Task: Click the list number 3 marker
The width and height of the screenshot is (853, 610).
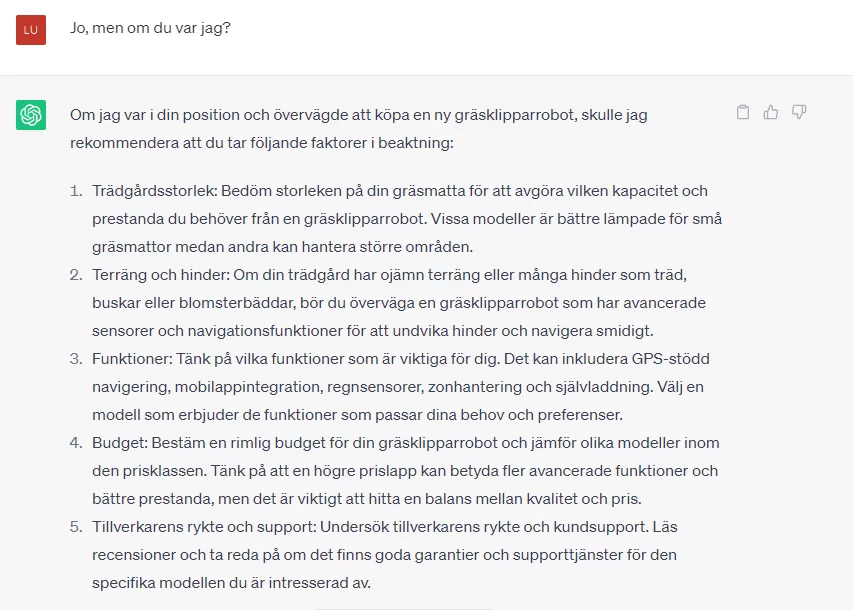Action: 76,359
